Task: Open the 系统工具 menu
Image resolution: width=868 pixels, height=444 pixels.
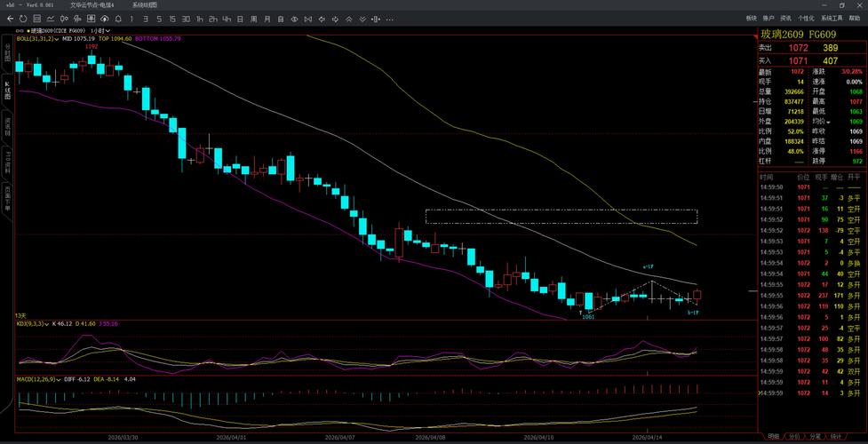Action: [x=831, y=19]
